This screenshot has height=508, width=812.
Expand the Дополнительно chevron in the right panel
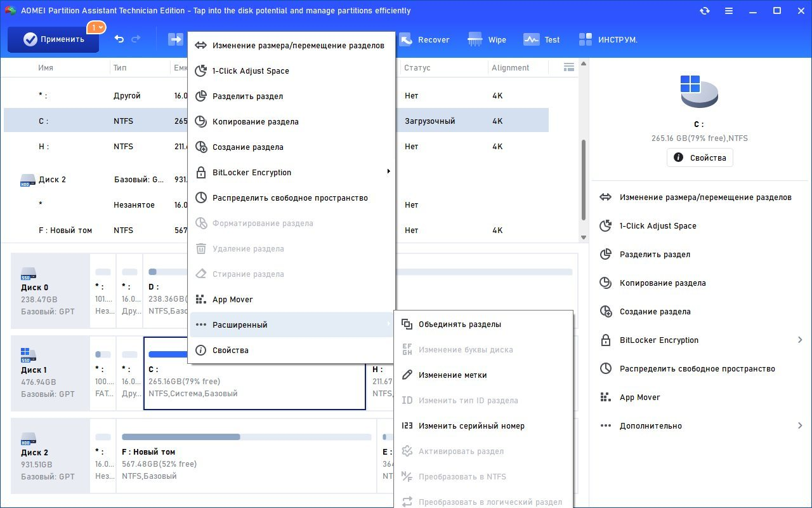click(801, 426)
